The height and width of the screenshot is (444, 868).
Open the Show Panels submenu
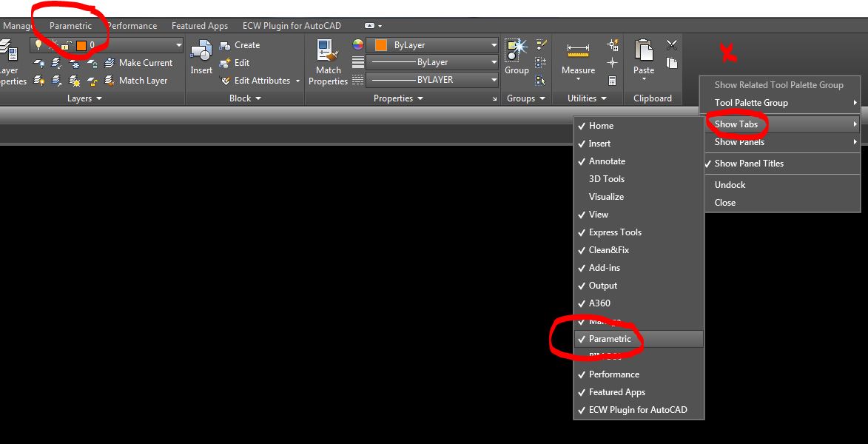click(x=739, y=142)
